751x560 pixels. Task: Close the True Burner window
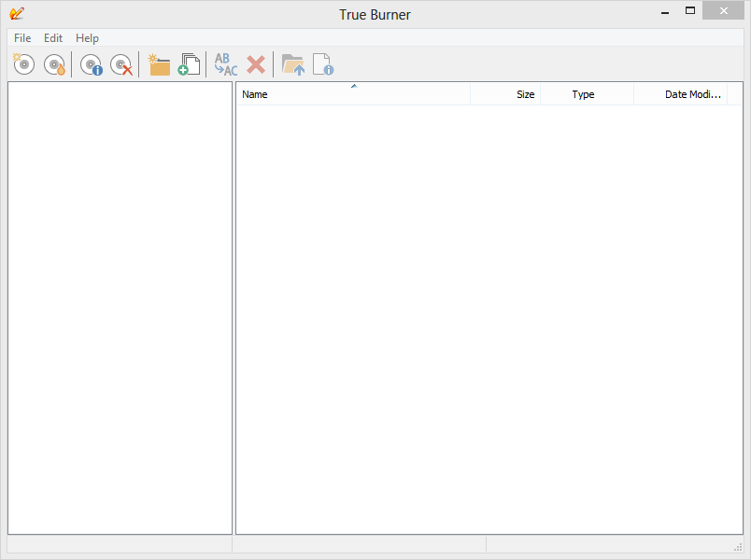(x=723, y=10)
